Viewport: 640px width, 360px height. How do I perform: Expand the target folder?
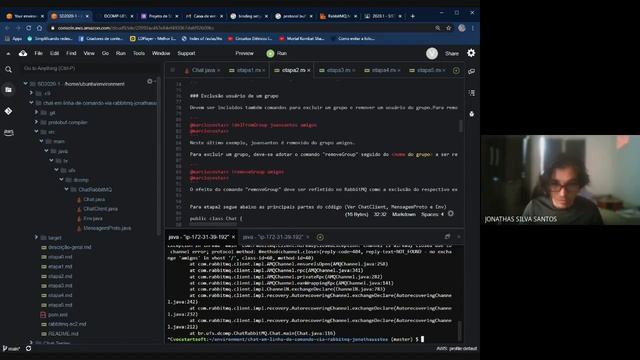click(x=36, y=237)
